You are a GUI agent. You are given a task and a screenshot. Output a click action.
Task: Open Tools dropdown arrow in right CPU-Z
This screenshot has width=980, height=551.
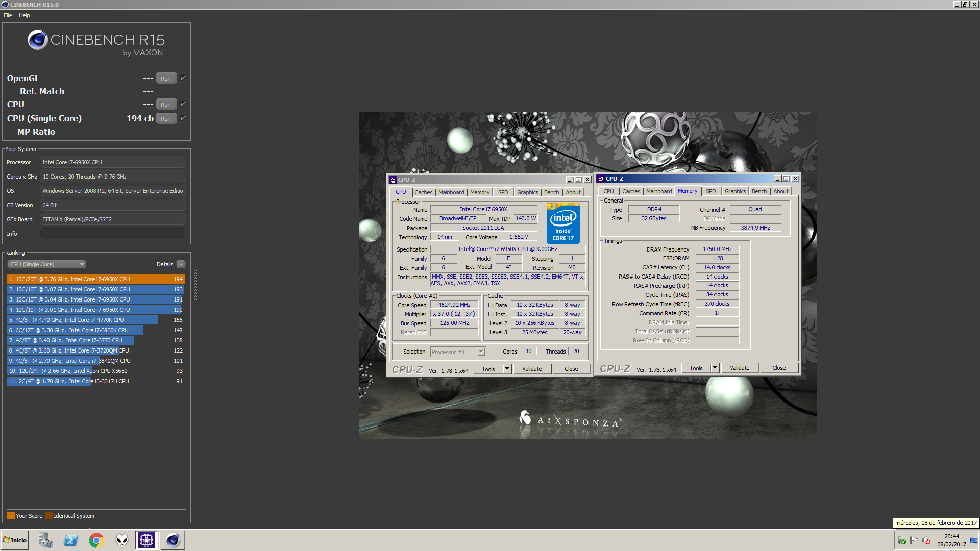[715, 368]
